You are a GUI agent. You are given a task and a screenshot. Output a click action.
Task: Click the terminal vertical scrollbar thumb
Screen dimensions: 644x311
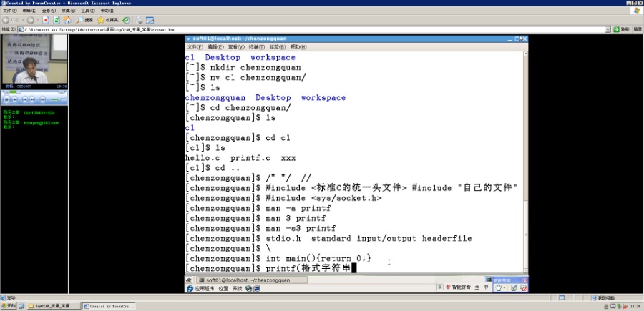click(525, 234)
